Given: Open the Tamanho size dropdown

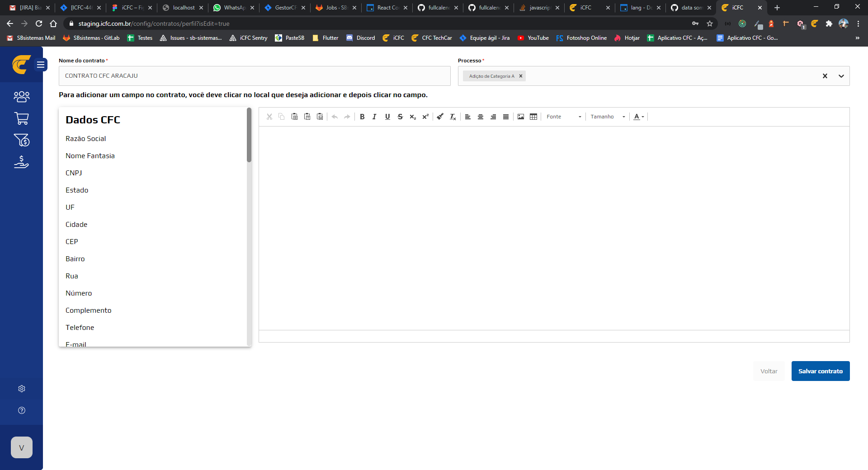Looking at the screenshot, I should (607, 117).
